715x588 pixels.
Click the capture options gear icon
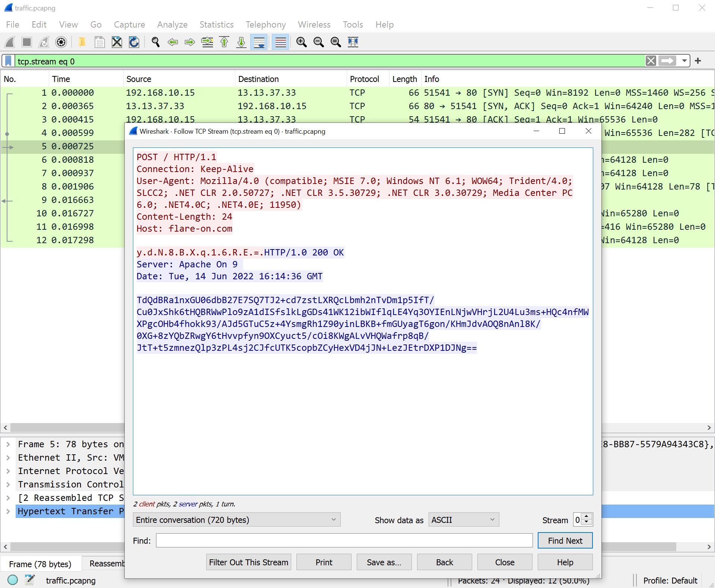pos(61,42)
